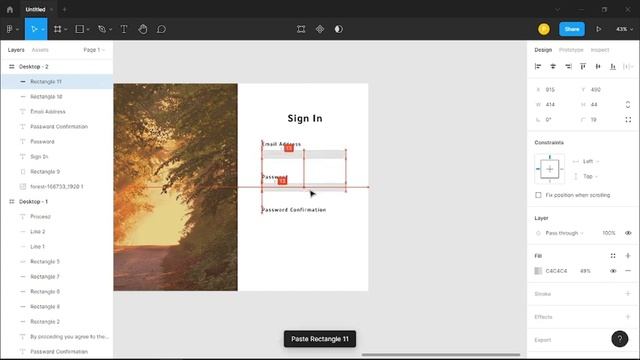Screen dimensions: 640x360
Task: Open shape tools dropdown arrow
Action: [88, 29]
